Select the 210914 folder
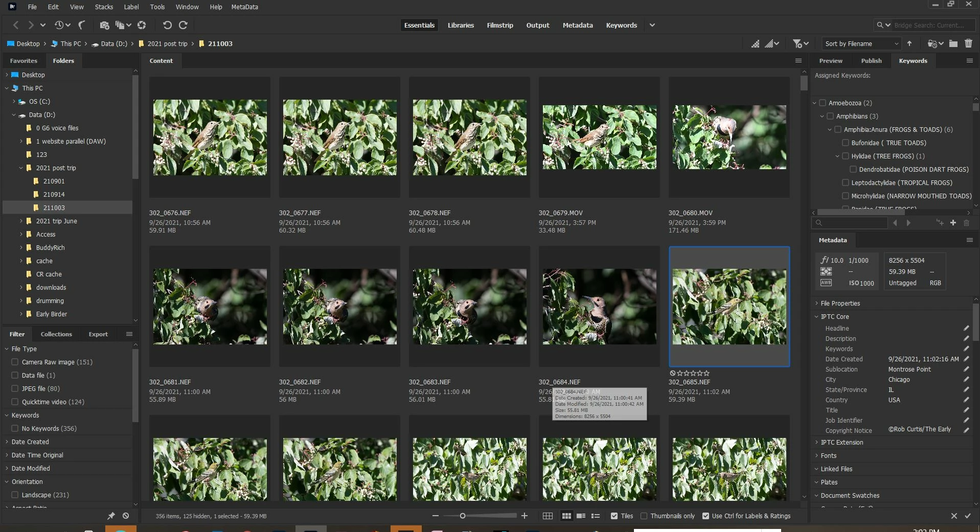The image size is (980, 532). click(54, 195)
